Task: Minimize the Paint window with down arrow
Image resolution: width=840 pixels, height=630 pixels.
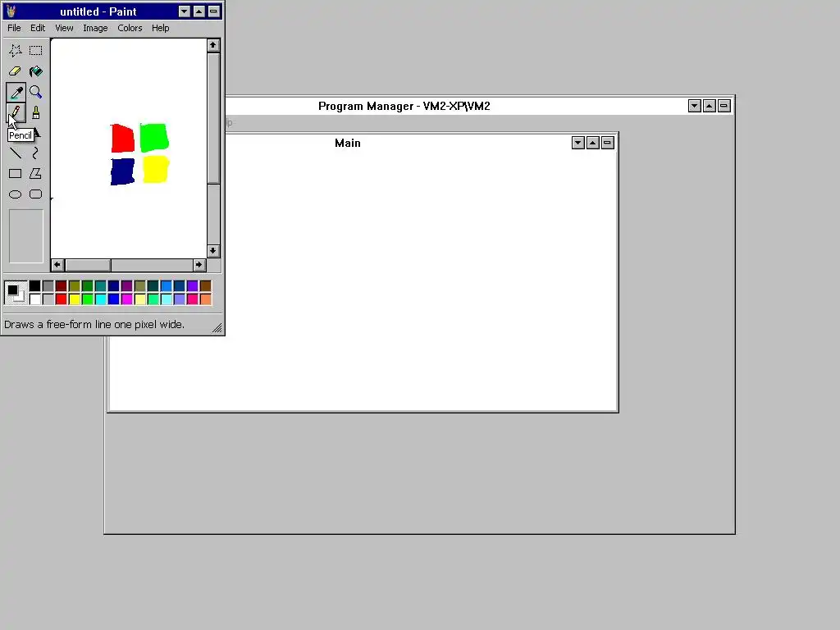Action: pyautogui.click(x=185, y=11)
